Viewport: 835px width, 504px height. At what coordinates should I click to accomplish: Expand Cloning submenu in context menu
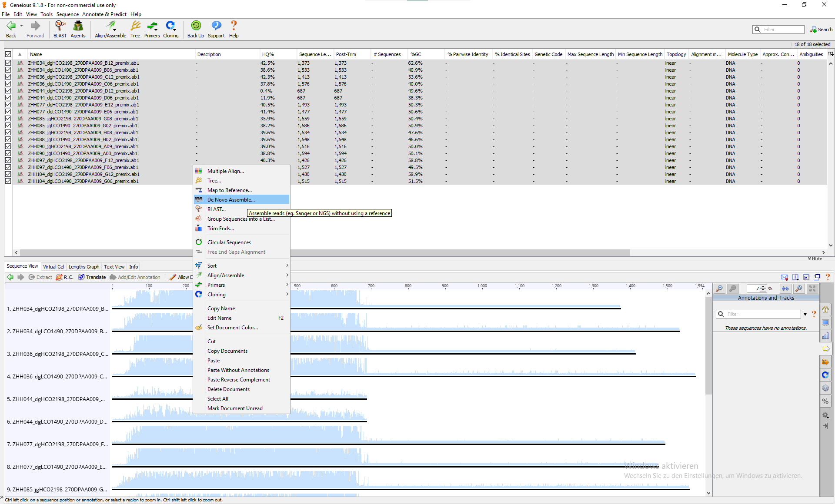click(x=241, y=295)
